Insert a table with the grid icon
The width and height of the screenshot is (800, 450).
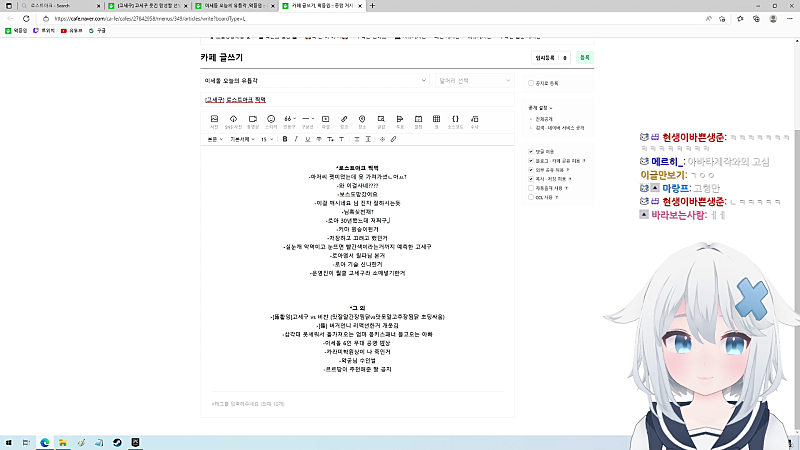click(436, 121)
